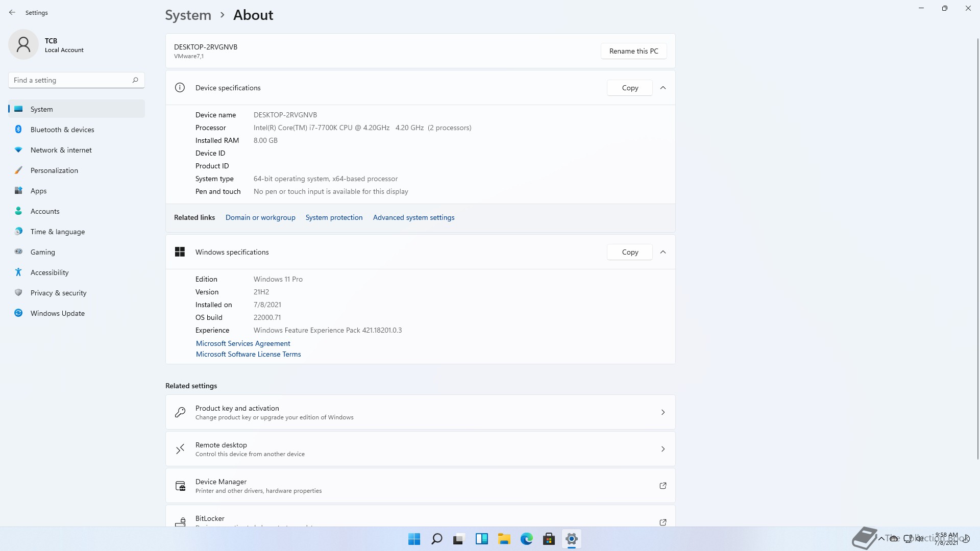980x551 pixels.
Task: Collapse the Windows specifications section
Action: coord(663,252)
